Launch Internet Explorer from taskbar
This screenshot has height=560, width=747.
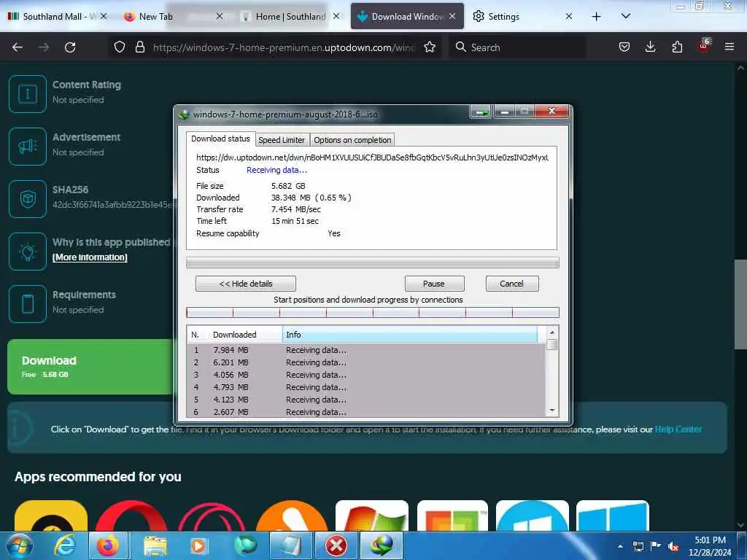(65, 545)
